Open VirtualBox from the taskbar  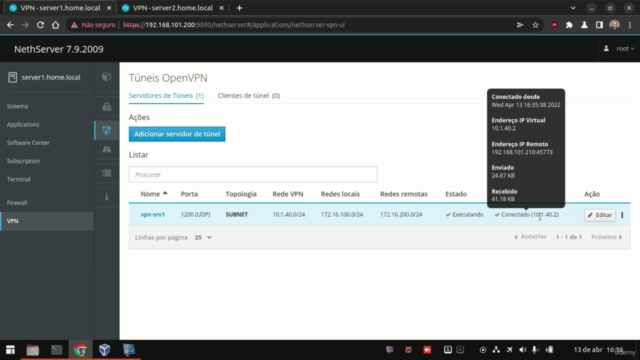pyautogui.click(x=104, y=350)
